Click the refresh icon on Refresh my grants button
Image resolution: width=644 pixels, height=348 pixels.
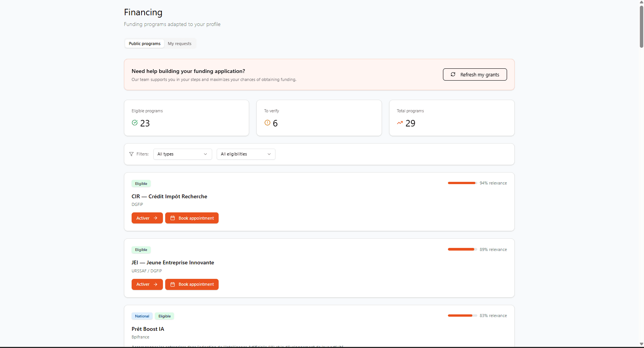point(453,74)
